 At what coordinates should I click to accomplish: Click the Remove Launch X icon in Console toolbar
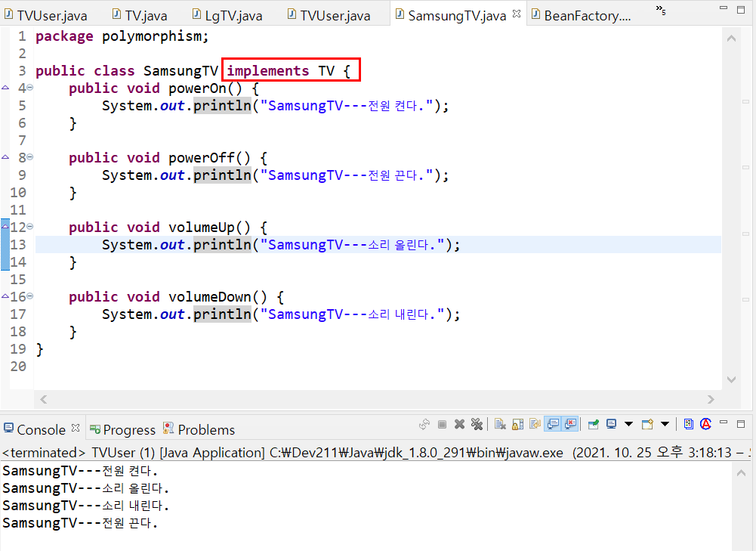click(459, 424)
